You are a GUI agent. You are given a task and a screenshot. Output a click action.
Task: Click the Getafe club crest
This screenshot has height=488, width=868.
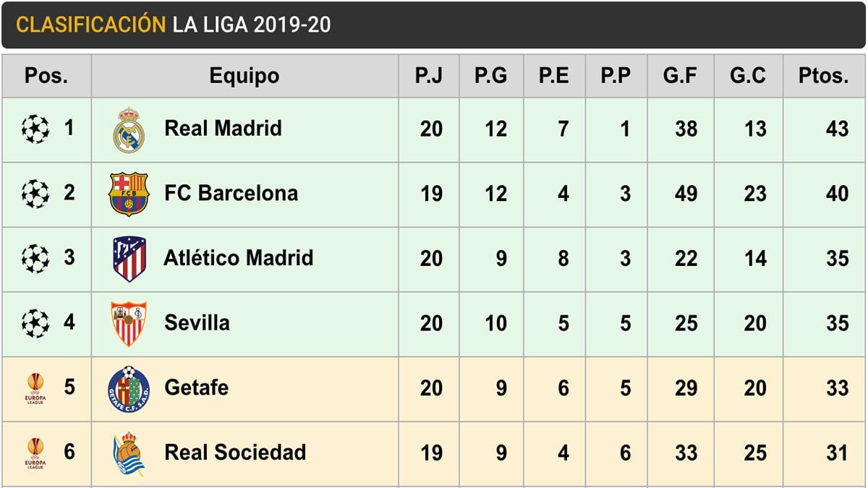pyautogui.click(x=129, y=389)
